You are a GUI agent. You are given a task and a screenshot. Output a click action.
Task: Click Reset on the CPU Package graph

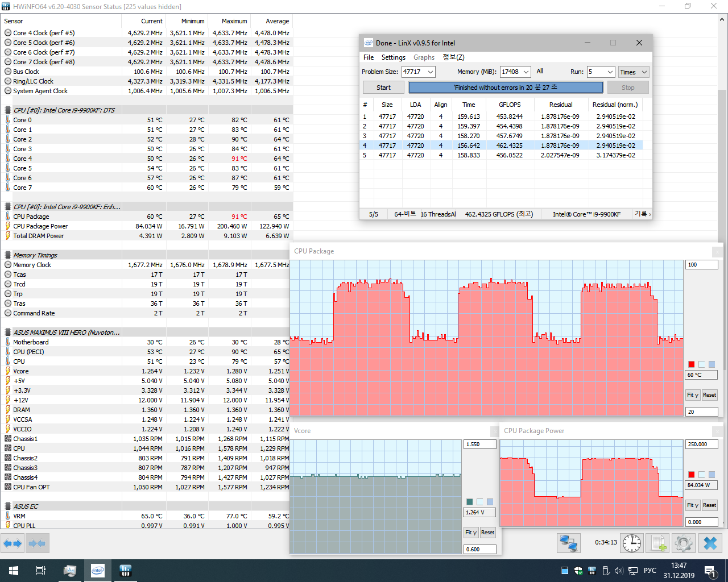coord(709,395)
